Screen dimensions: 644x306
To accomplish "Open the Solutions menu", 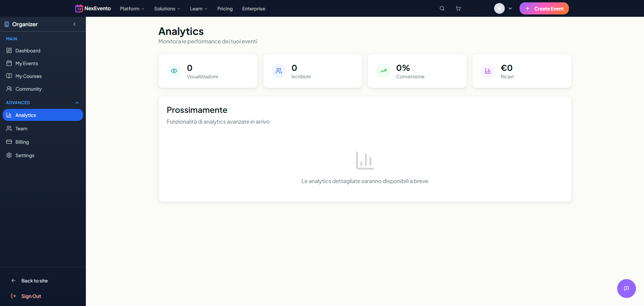I will click(167, 9).
